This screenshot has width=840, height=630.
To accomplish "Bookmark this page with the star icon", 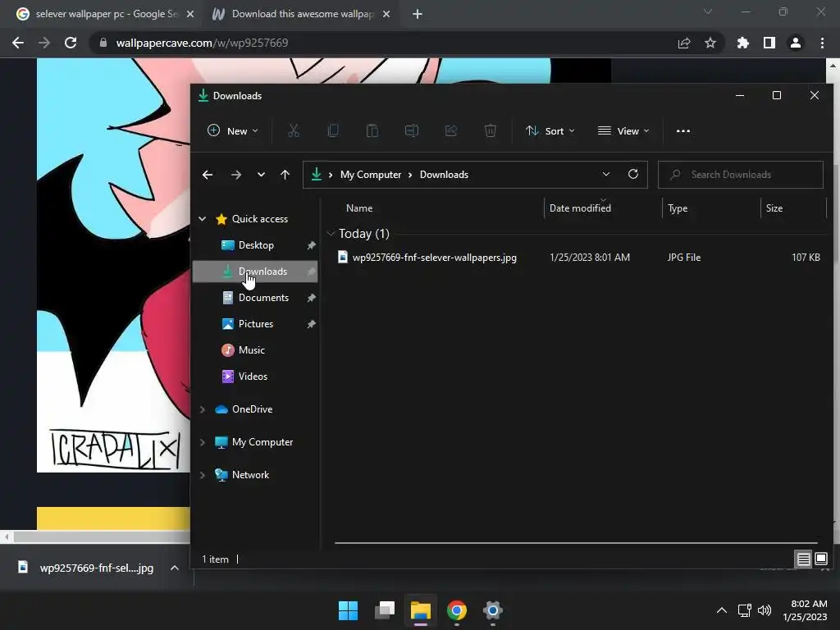I will [x=710, y=43].
